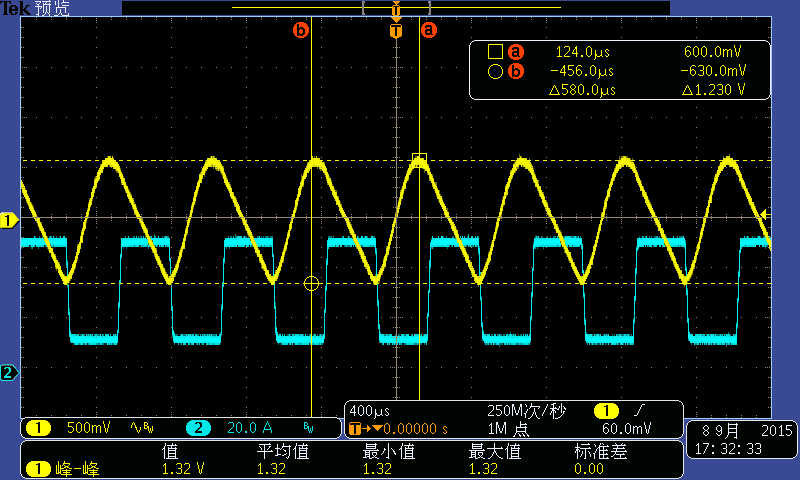Screen dimensions: 800x480
Task: Click channel 2 bandwidth limit Bw icon
Action: point(309,427)
